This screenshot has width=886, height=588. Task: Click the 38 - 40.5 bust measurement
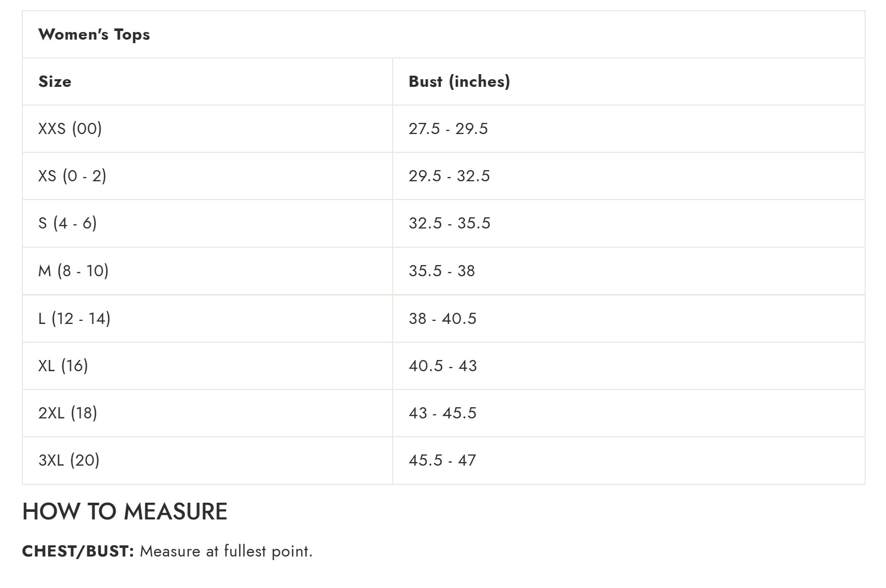click(x=442, y=318)
